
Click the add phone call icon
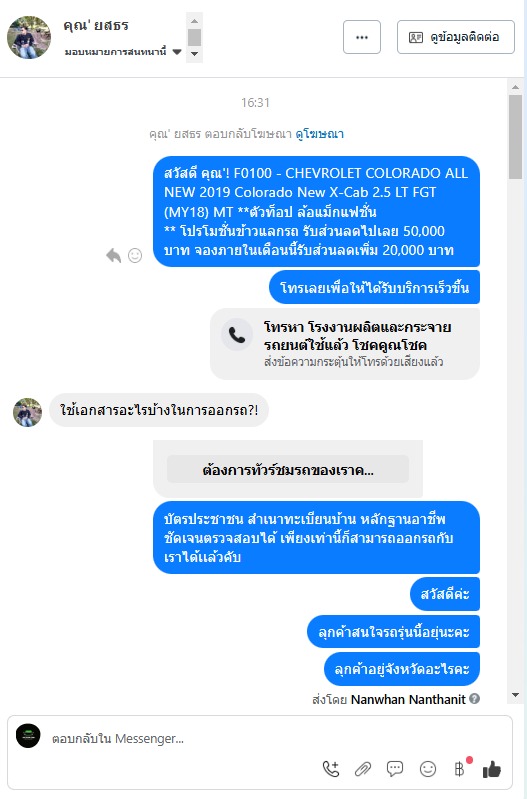331,768
